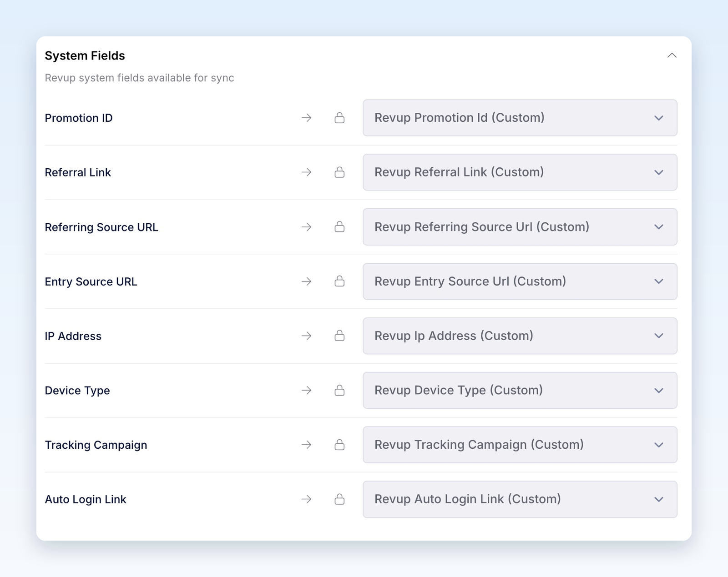The height and width of the screenshot is (577, 728).
Task: Open the Revup Device Type dropdown
Action: pyautogui.click(x=520, y=391)
